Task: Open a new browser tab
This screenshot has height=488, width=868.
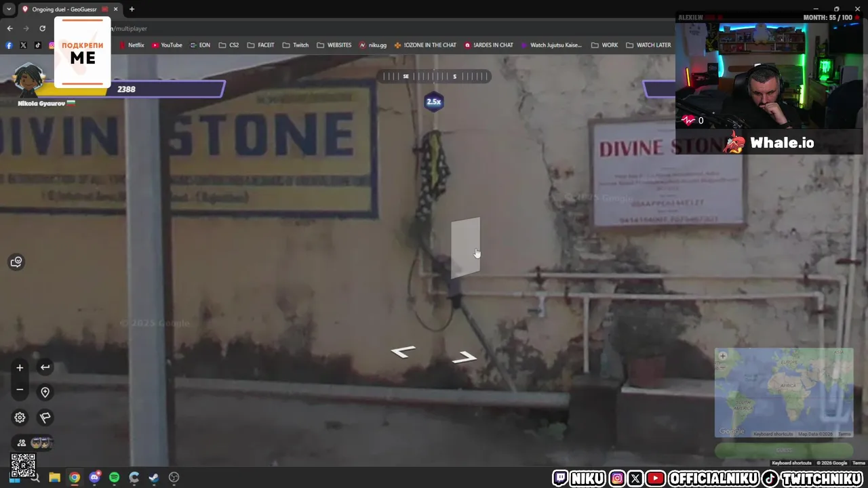Action: point(132,9)
